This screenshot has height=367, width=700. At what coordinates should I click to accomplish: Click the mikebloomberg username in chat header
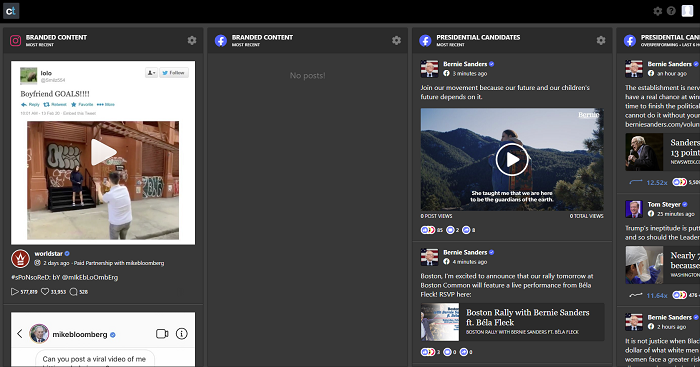pos(80,334)
